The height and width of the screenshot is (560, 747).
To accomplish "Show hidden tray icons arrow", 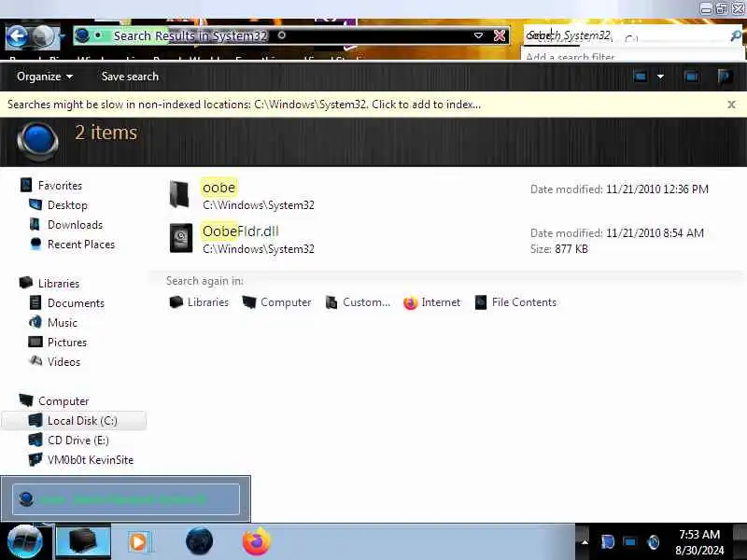I will [x=585, y=542].
